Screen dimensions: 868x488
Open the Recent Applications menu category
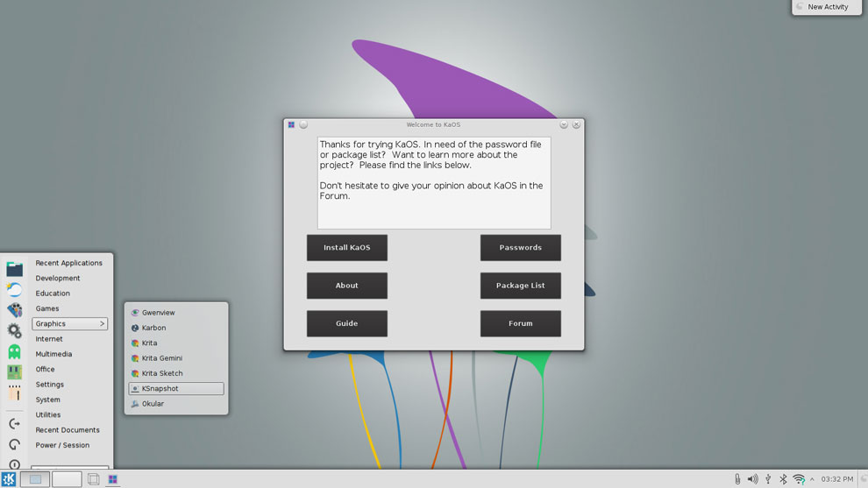coord(69,263)
